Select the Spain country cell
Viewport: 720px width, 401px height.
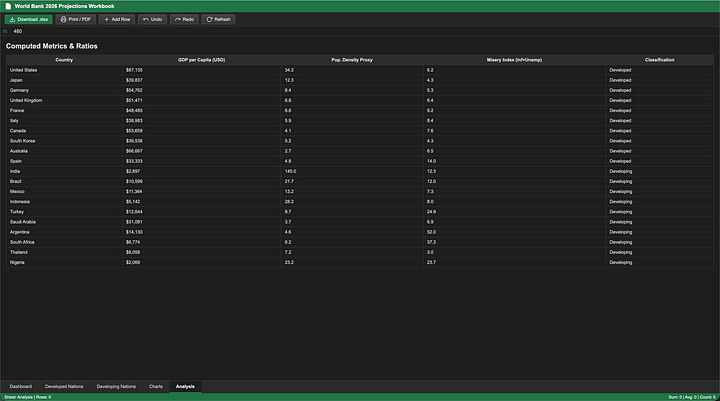(64, 161)
